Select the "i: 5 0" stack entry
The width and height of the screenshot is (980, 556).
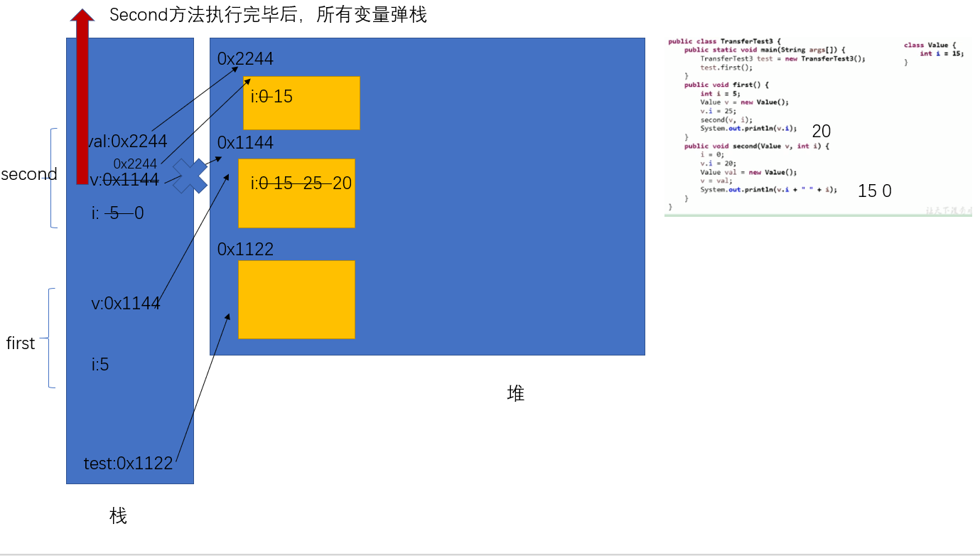tap(117, 213)
